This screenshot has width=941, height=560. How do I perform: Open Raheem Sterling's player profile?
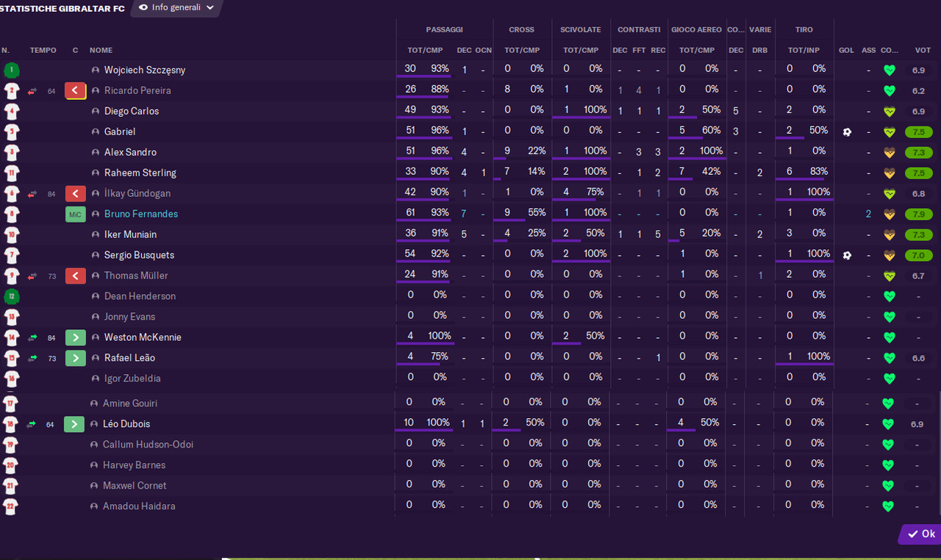(140, 173)
